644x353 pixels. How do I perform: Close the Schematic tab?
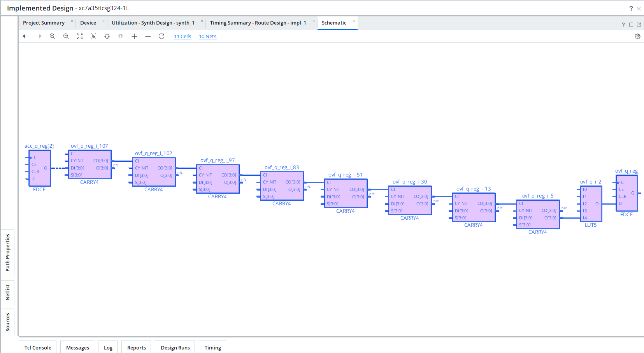(x=354, y=21)
